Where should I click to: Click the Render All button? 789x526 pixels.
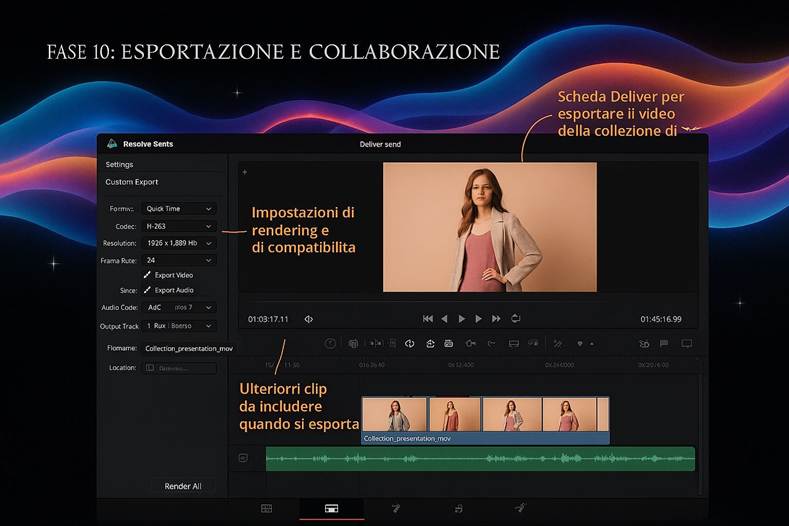(183, 486)
